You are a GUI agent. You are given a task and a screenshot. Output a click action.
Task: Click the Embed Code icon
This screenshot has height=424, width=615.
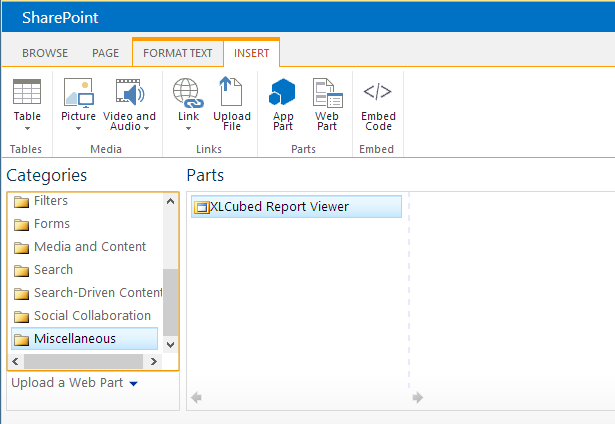coord(377,91)
